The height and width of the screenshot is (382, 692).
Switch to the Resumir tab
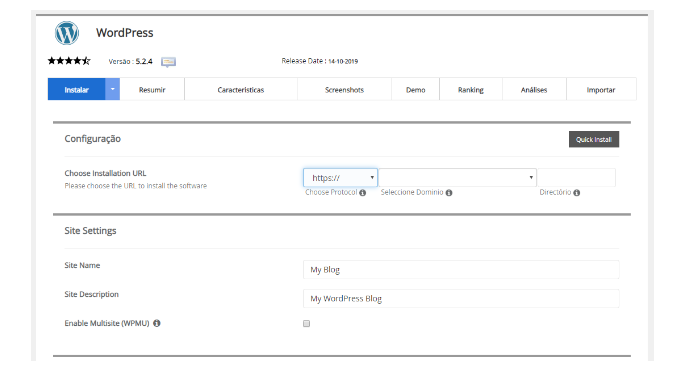152,90
